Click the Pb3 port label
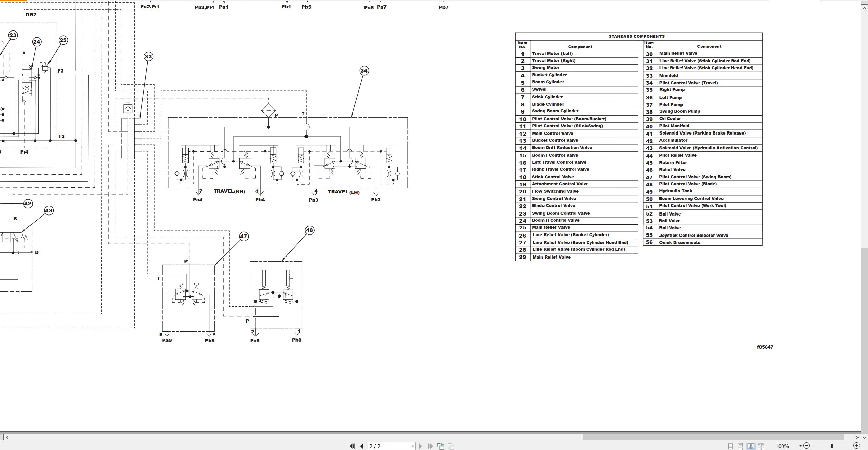Screen dimensions: 868x450 [376, 200]
